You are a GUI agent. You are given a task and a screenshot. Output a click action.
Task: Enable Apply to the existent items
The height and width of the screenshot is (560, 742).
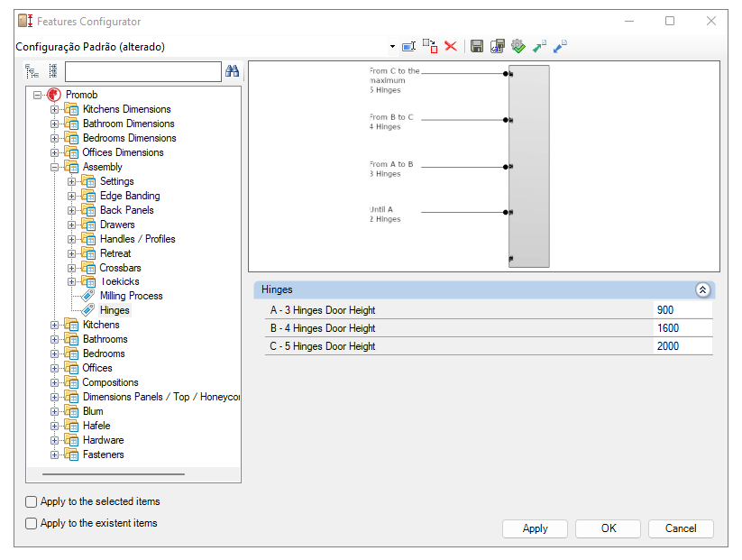pyautogui.click(x=31, y=524)
